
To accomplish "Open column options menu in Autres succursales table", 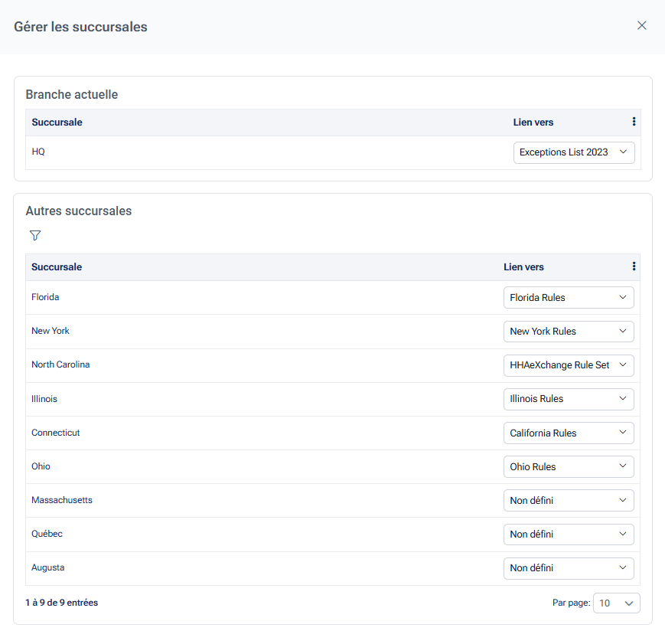I will [634, 266].
